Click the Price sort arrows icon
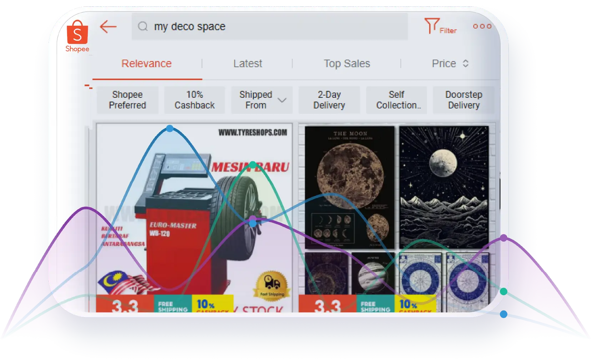 (465, 64)
